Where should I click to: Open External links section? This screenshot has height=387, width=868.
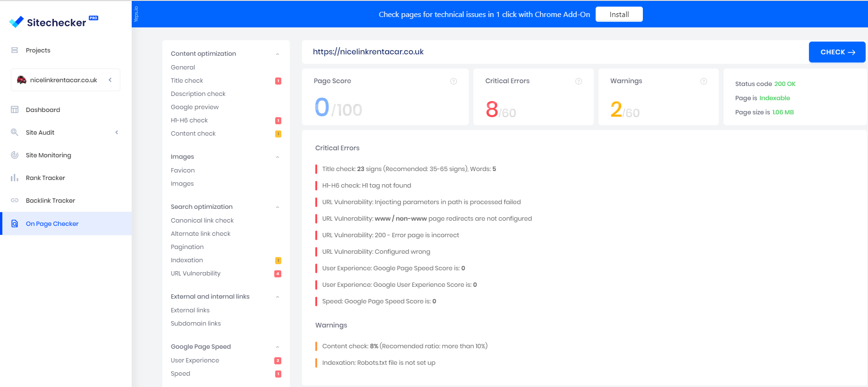coord(190,310)
